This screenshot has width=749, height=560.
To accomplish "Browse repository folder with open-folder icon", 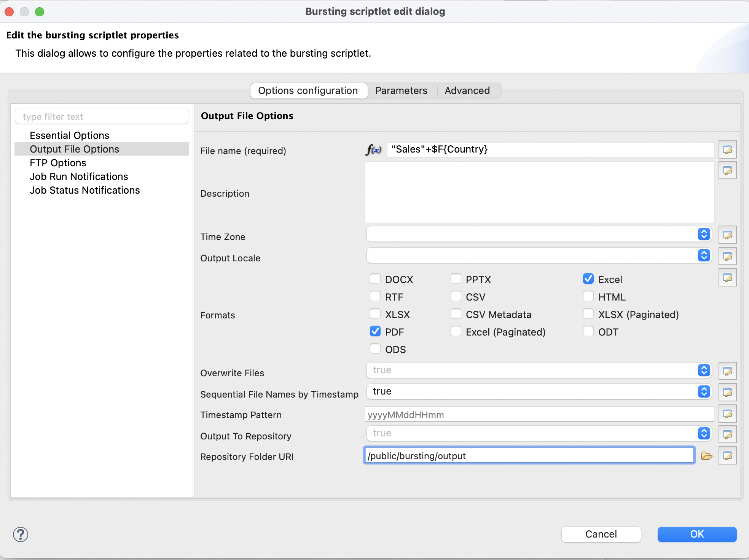I will [x=706, y=456].
